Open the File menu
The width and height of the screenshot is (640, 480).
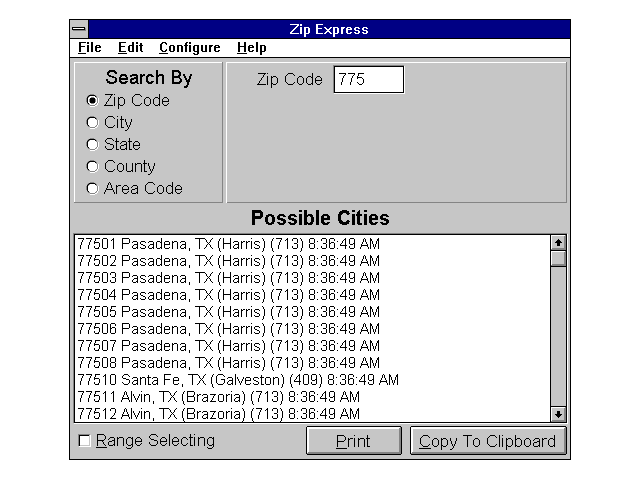89,48
